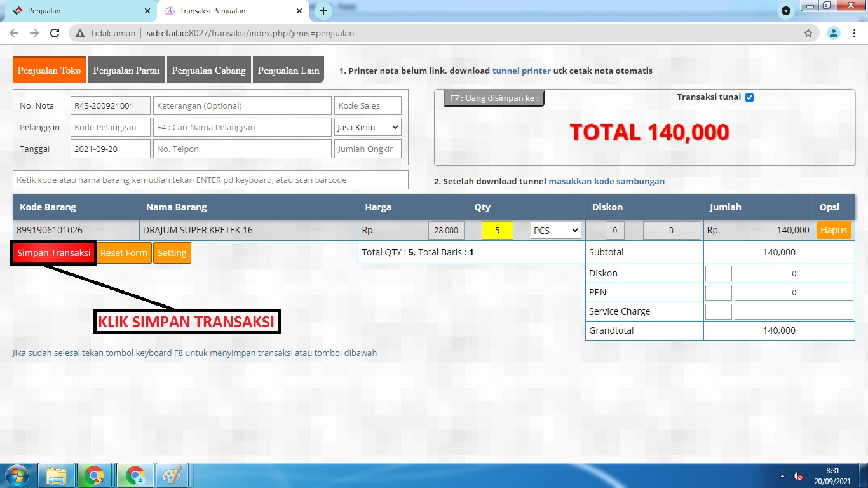Click the browser back arrow
This screenshot has width=868, height=488.
pyautogui.click(x=14, y=33)
